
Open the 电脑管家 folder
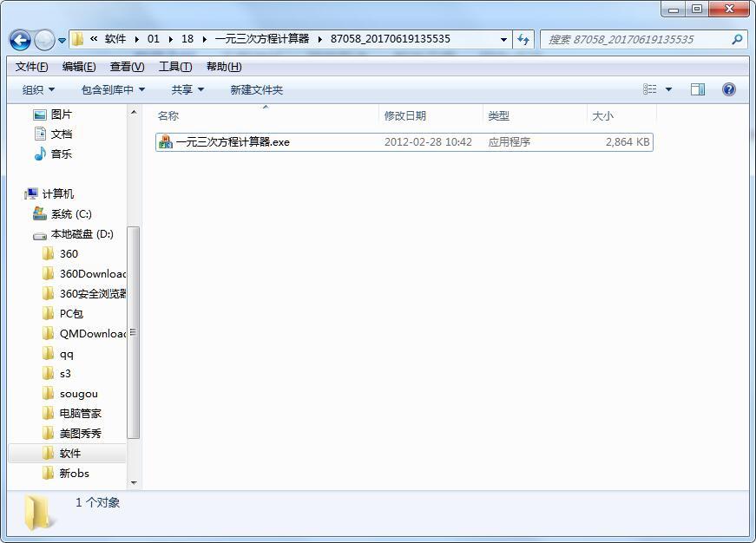(x=72, y=414)
